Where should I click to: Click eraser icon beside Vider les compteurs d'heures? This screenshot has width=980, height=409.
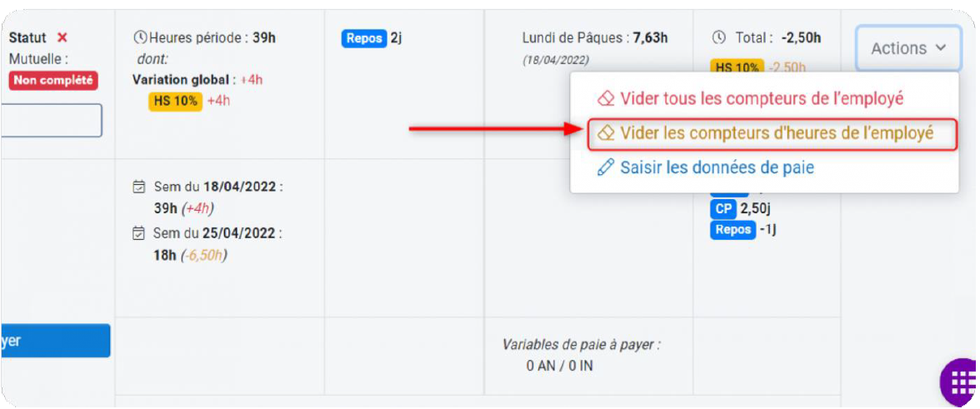(607, 133)
